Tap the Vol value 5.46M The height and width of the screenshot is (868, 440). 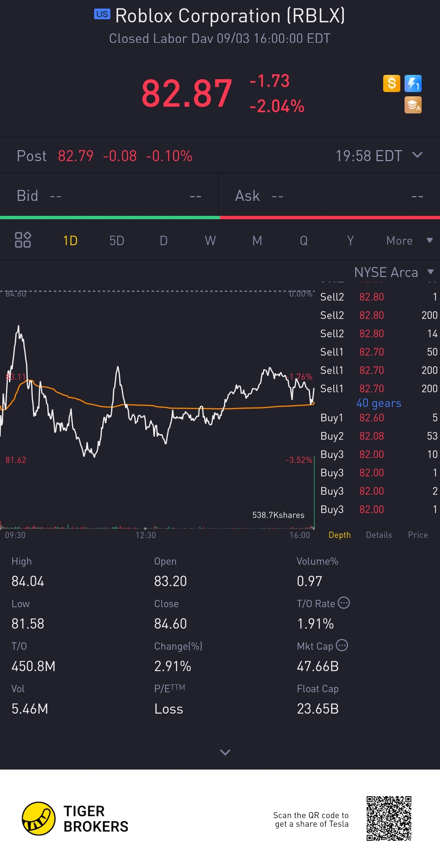(30, 709)
